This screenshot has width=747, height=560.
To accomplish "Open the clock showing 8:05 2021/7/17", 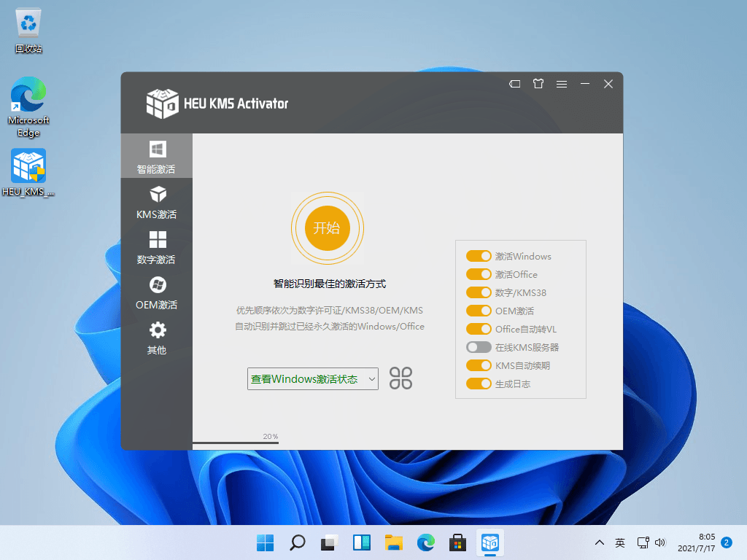I will 697,542.
